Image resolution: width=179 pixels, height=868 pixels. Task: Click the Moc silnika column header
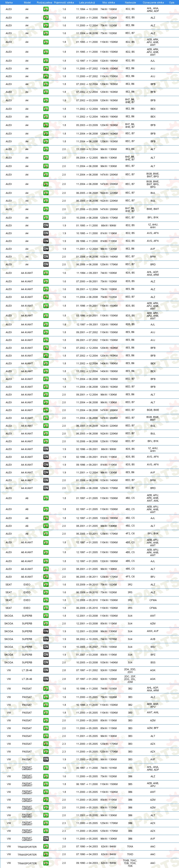pyautogui.click(x=109, y=2)
